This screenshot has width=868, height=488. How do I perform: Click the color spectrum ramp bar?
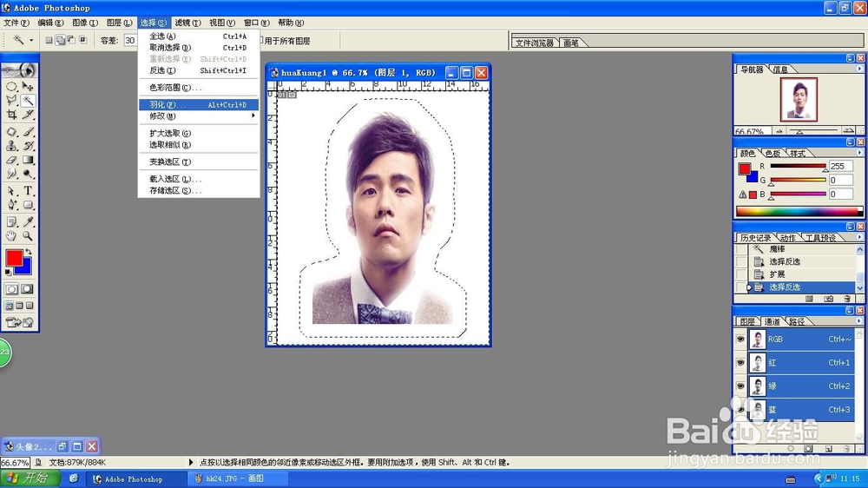point(799,211)
